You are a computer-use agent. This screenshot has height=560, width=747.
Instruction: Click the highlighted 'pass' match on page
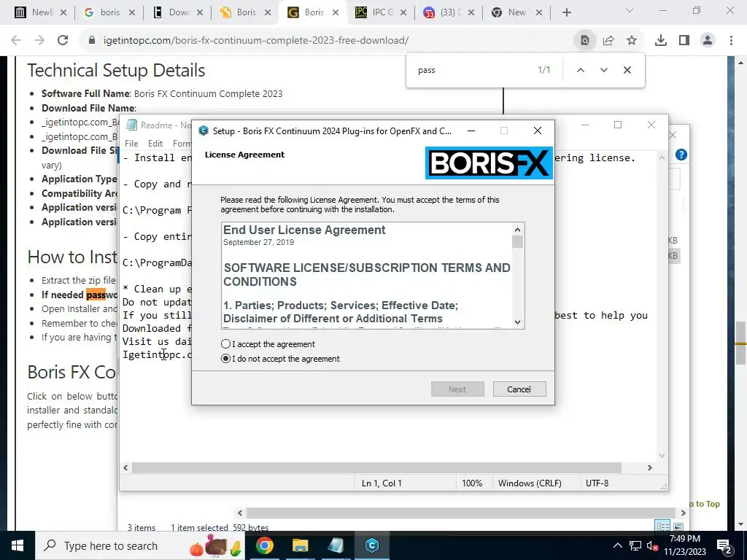point(96,295)
